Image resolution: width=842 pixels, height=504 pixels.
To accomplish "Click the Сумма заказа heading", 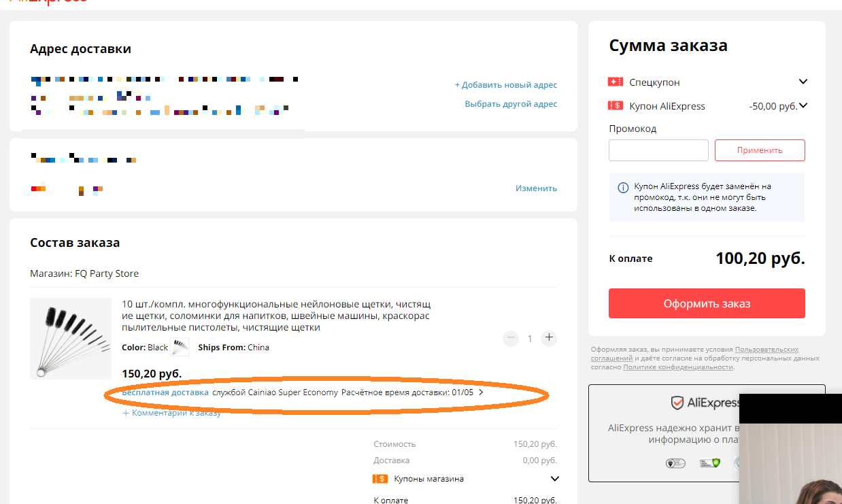I will (x=668, y=46).
